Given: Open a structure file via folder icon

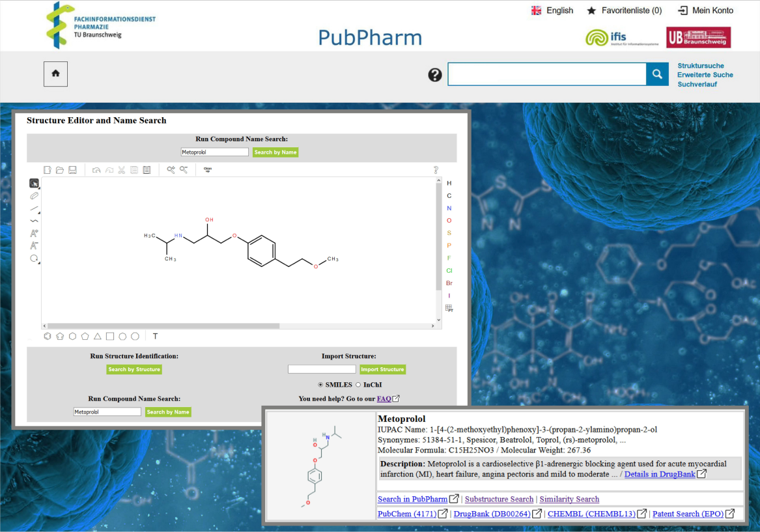Looking at the screenshot, I should pos(60,170).
